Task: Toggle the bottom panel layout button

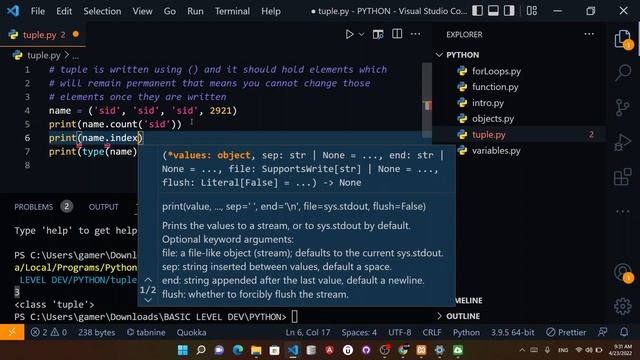Action: tap(493, 11)
